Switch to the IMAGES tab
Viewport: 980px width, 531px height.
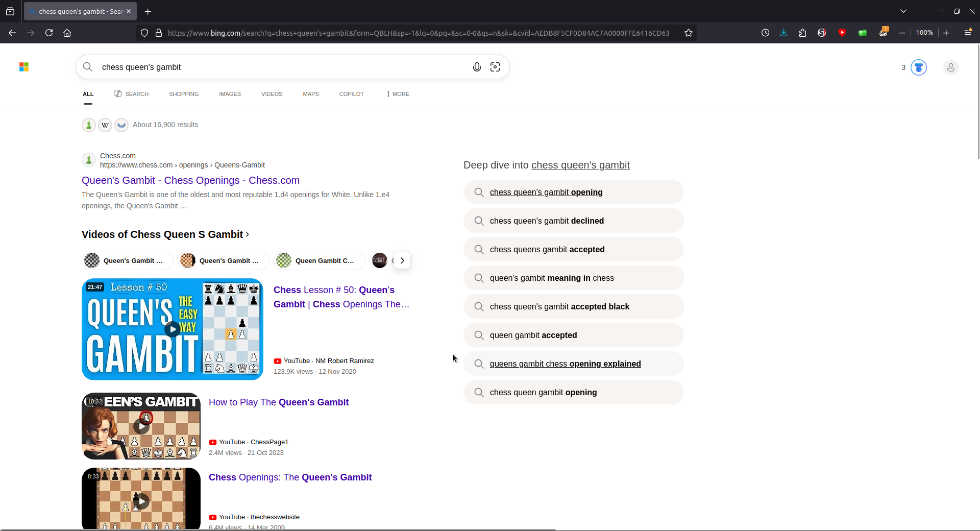pos(230,94)
